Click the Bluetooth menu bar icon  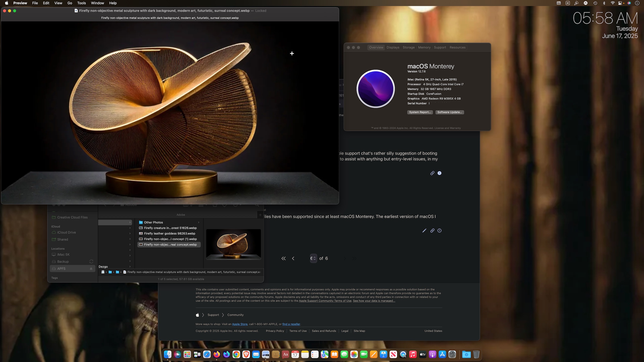[604, 3]
